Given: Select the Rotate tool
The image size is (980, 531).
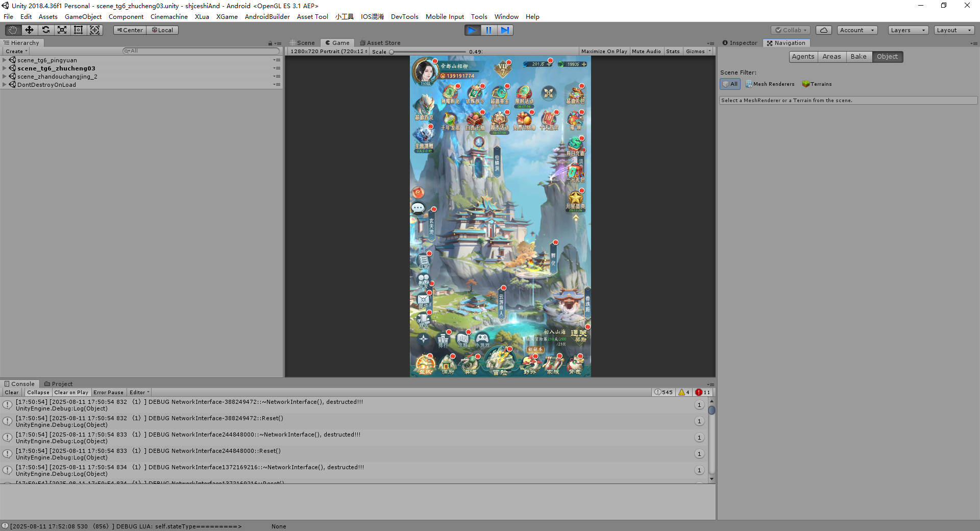Looking at the screenshot, I should (45, 30).
